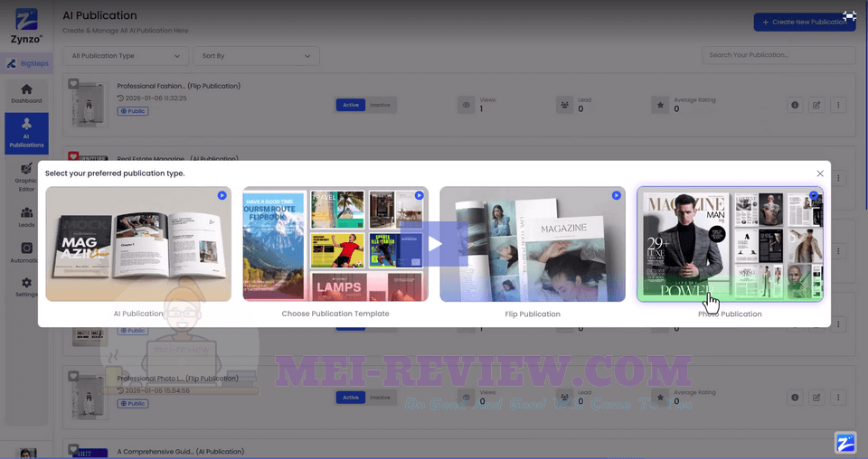Open Professional Fashion publication thumbnail

pyautogui.click(x=90, y=105)
